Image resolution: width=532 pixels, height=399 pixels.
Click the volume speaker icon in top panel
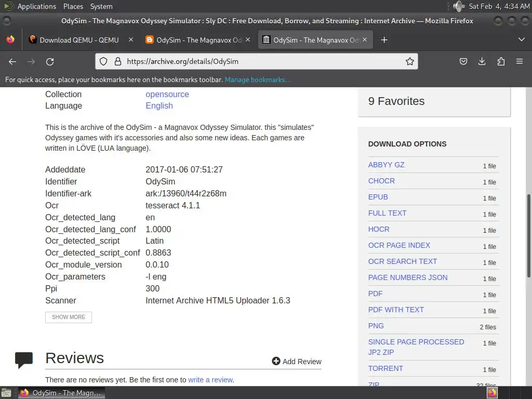click(458, 6)
